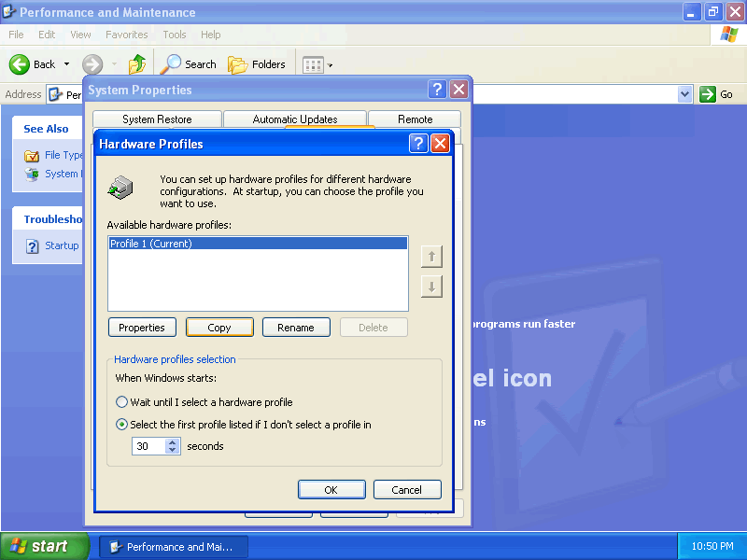Click OK in Hardware Profiles

pos(331,489)
